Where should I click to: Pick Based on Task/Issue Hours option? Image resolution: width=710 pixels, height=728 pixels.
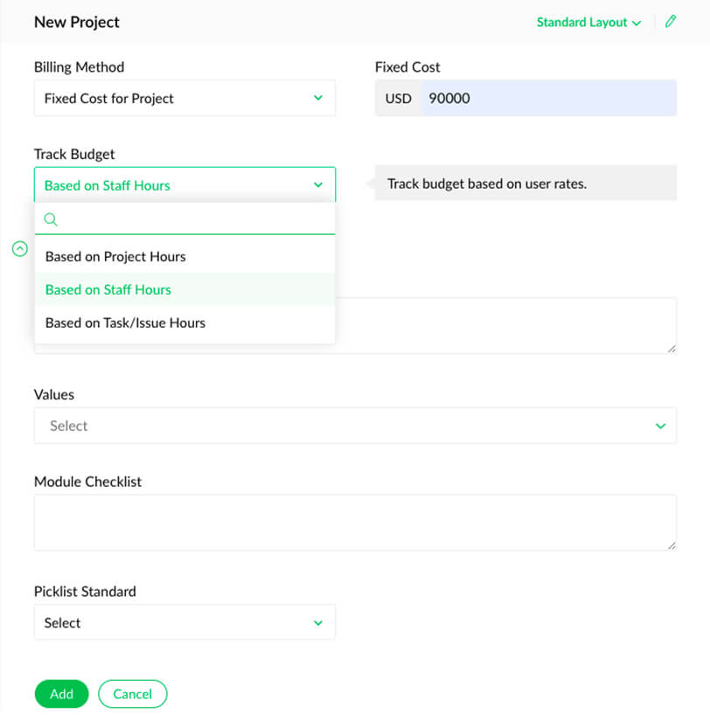pyautogui.click(x=125, y=322)
